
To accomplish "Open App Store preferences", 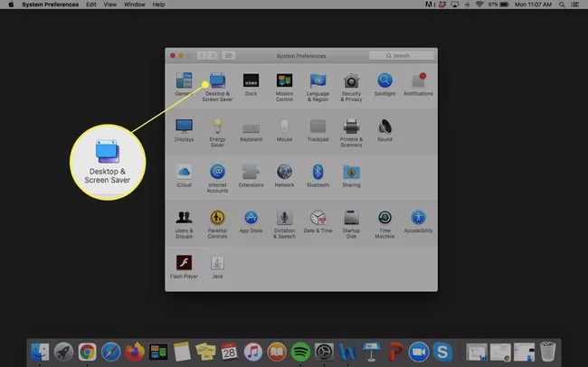I will [x=251, y=221].
